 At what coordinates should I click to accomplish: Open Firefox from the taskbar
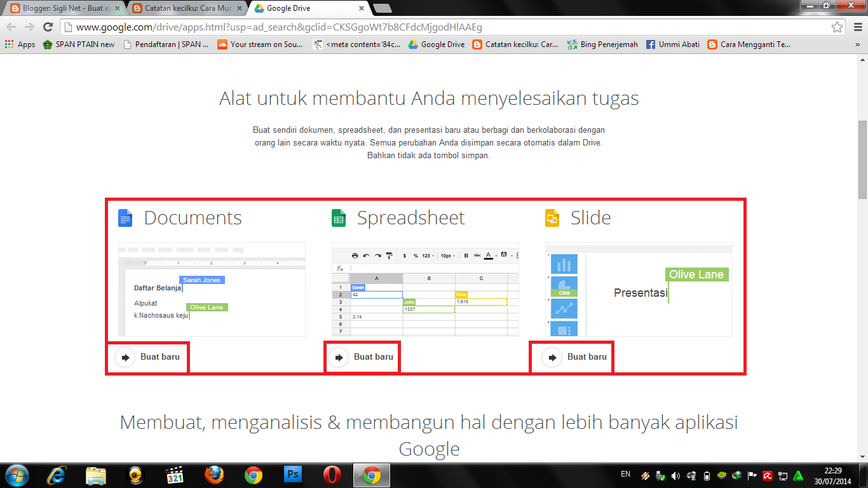coord(214,475)
